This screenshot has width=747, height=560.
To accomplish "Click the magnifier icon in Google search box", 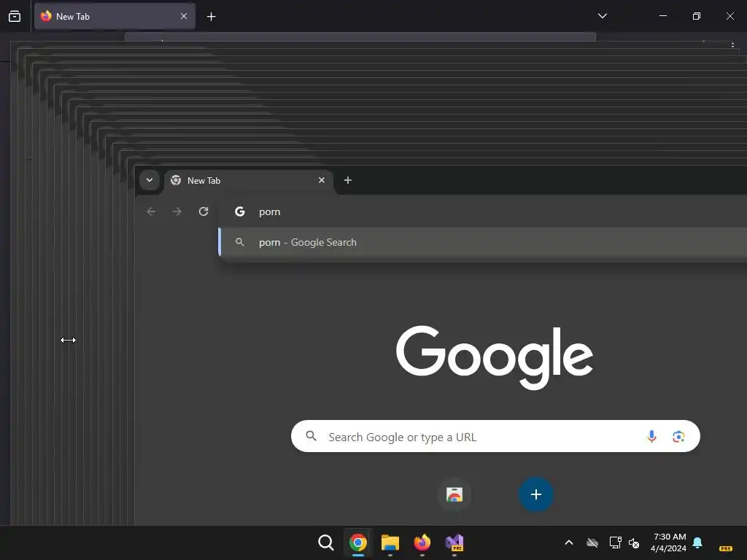I will [311, 436].
